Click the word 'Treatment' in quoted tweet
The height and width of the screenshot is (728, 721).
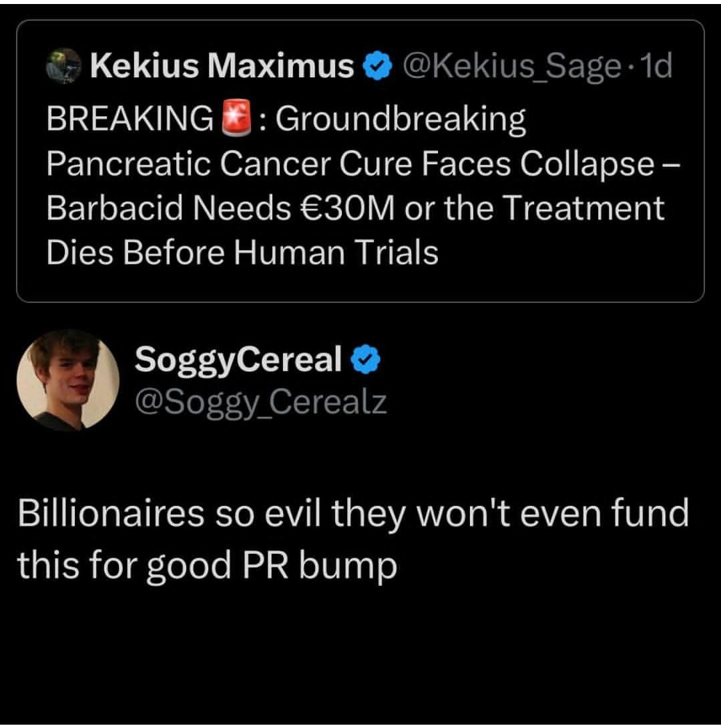(583, 208)
